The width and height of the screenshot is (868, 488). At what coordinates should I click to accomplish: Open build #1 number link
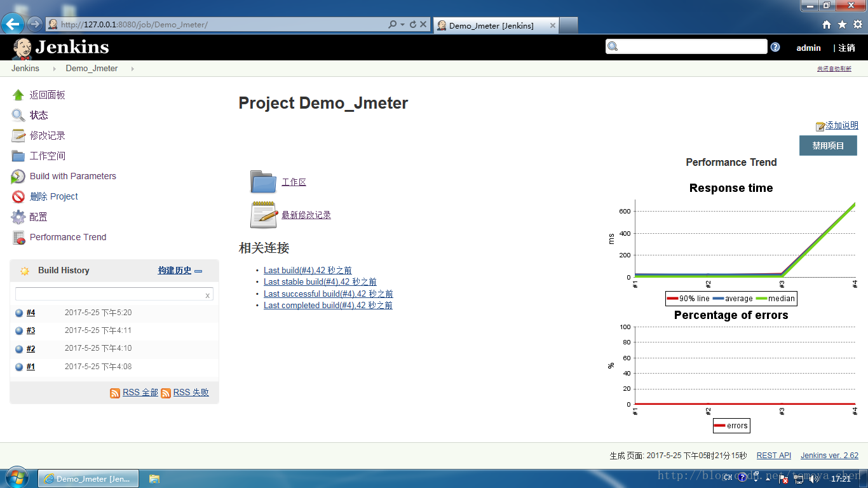pos(31,367)
